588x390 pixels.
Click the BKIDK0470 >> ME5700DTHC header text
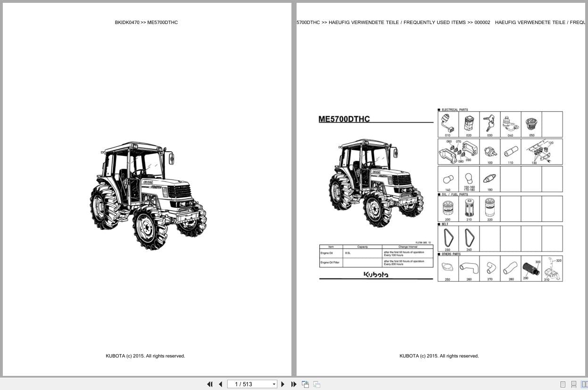pos(146,22)
